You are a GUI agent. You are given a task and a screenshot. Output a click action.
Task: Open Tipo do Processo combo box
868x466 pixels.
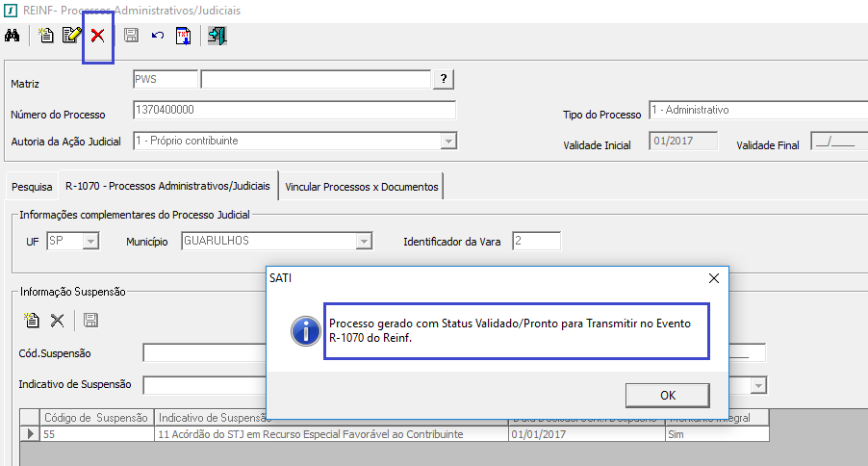758,110
